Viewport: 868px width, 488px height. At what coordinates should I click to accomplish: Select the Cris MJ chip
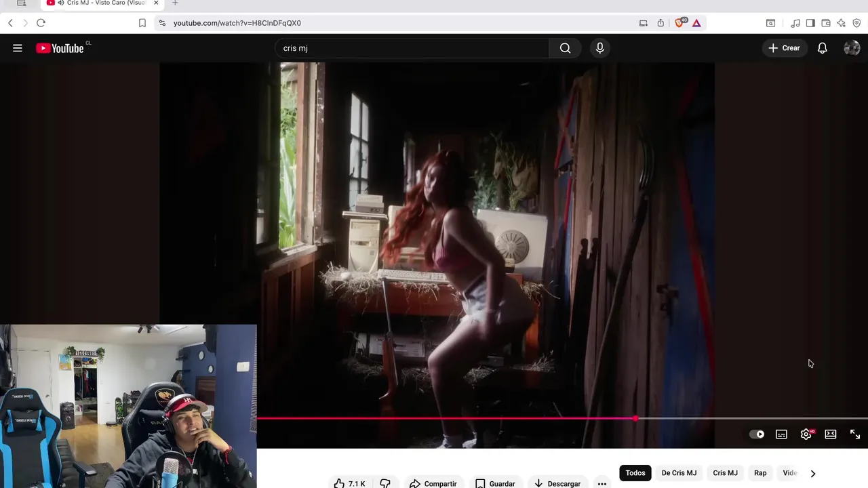(725, 473)
